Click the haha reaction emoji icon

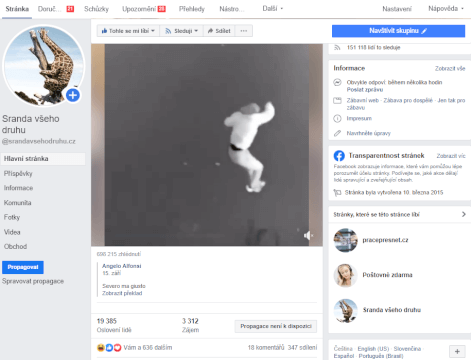pyautogui.click(x=101, y=348)
